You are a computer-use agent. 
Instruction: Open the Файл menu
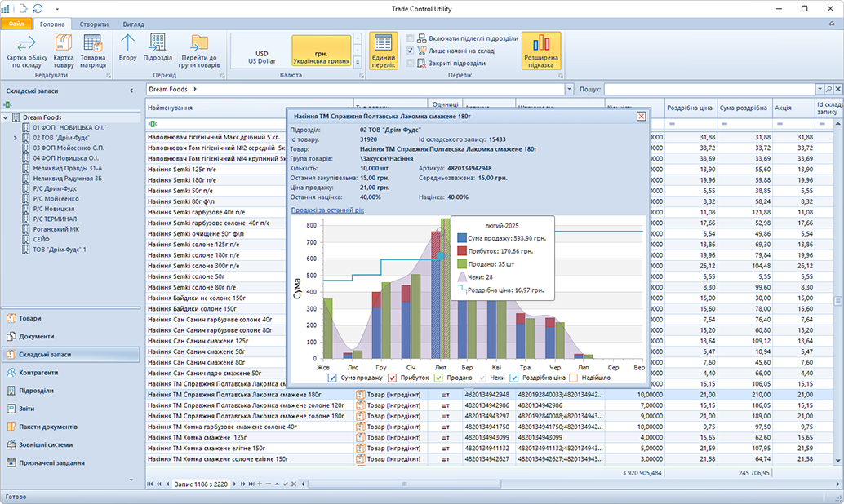pos(16,24)
